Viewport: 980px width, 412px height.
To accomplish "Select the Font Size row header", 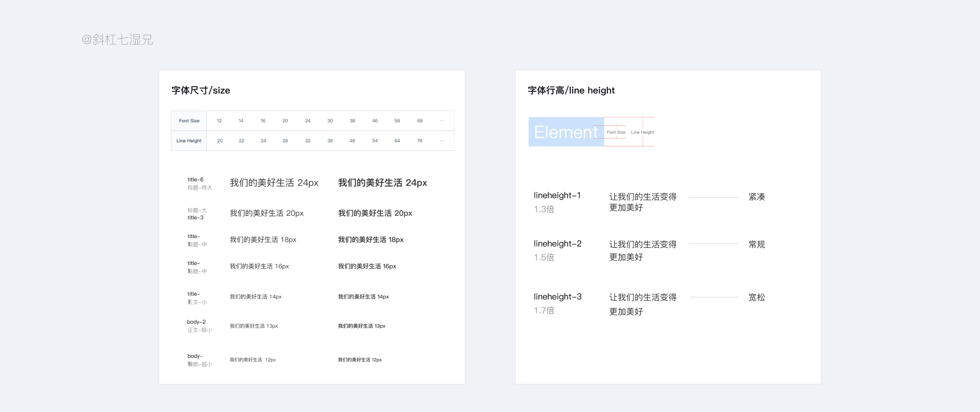I will tap(189, 121).
